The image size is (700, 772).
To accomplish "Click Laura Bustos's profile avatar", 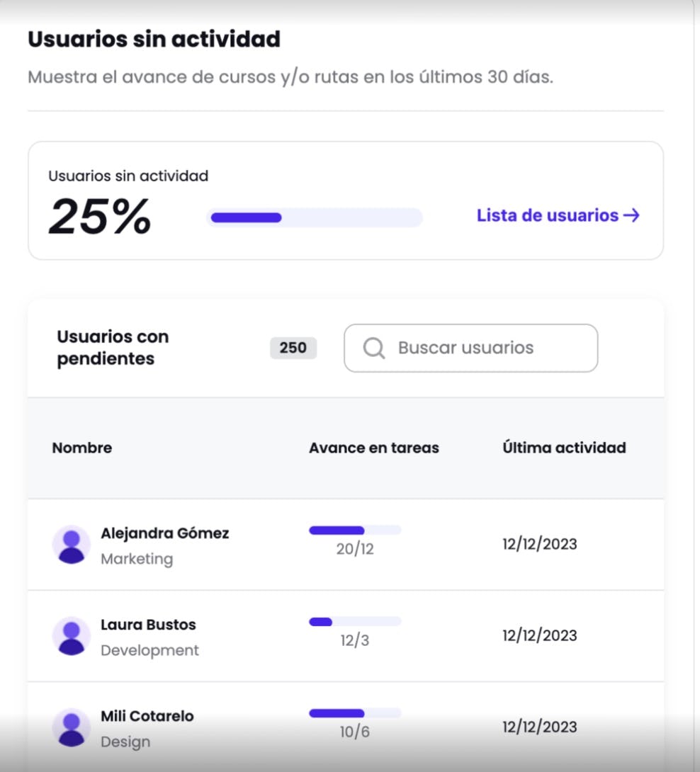I will [x=71, y=636].
